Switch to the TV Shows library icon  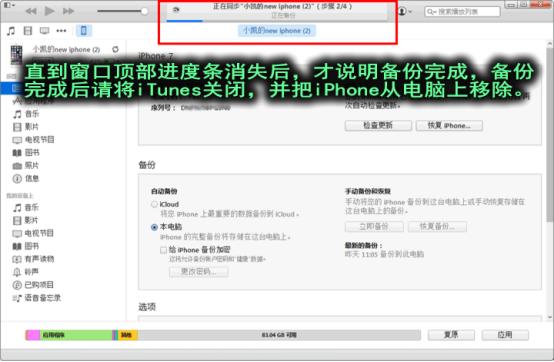pyautogui.click(x=45, y=31)
